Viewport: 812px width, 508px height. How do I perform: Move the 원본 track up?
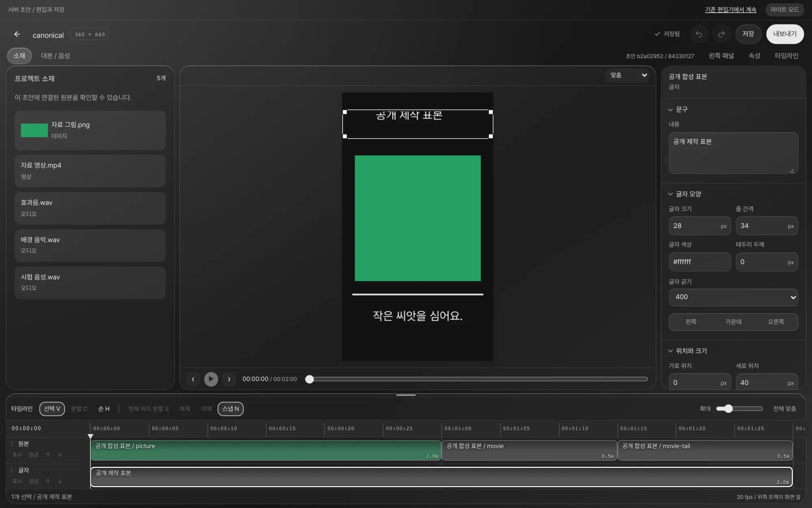(48, 455)
